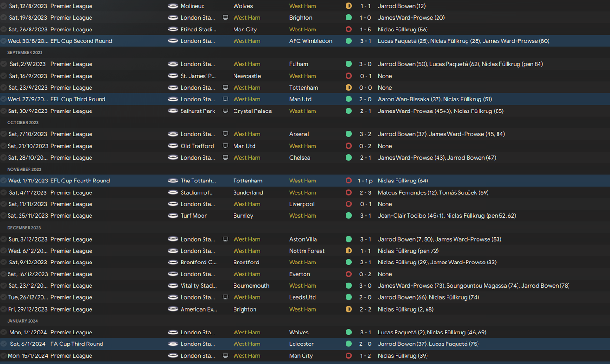
Task: Click the TV icon on the Man City 1 - 2 fixture
Action: pos(225,356)
